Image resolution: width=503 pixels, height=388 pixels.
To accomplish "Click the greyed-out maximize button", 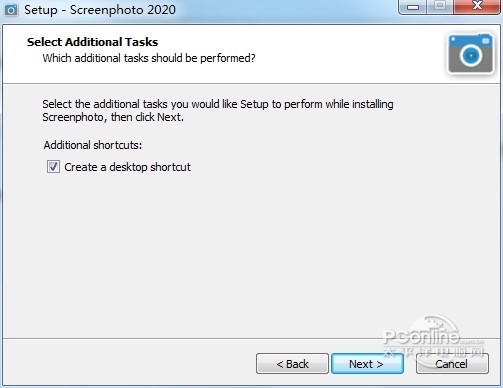I will (x=440, y=6).
